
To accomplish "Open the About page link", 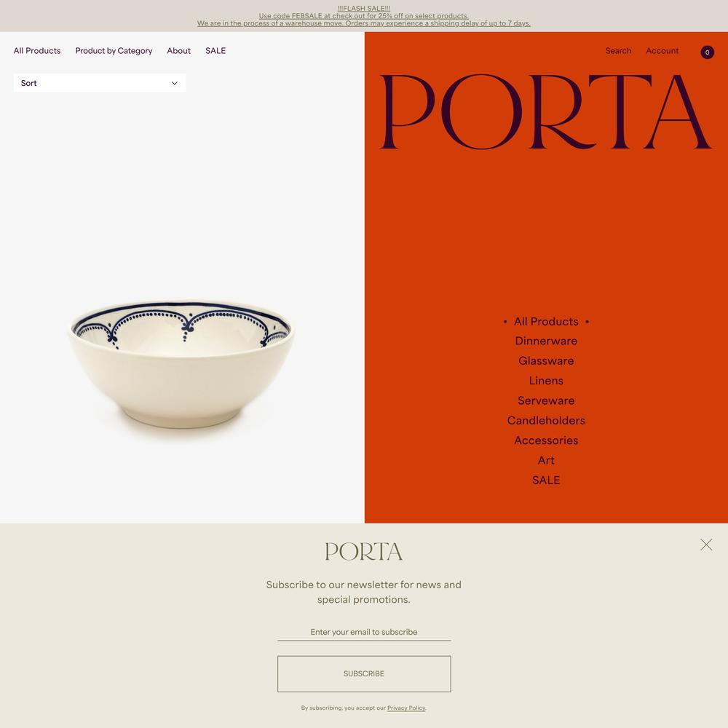I will click(179, 51).
